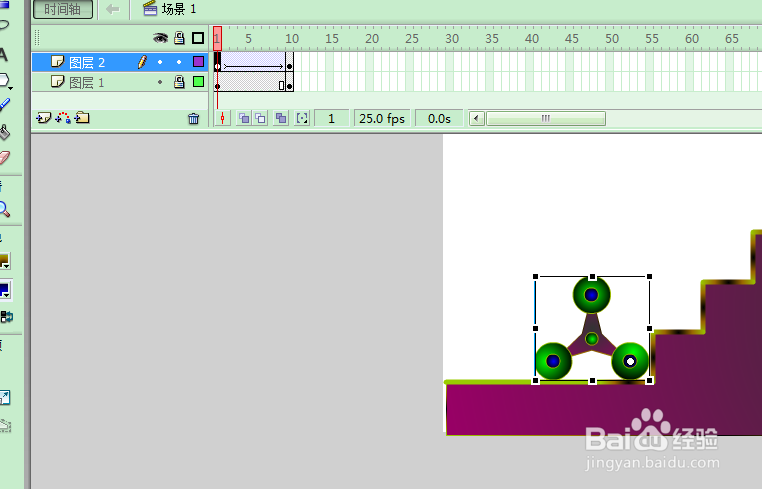Click the timeline horizontal scrollbar thumb
Viewport: 762px width, 489px height.
point(546,119)
